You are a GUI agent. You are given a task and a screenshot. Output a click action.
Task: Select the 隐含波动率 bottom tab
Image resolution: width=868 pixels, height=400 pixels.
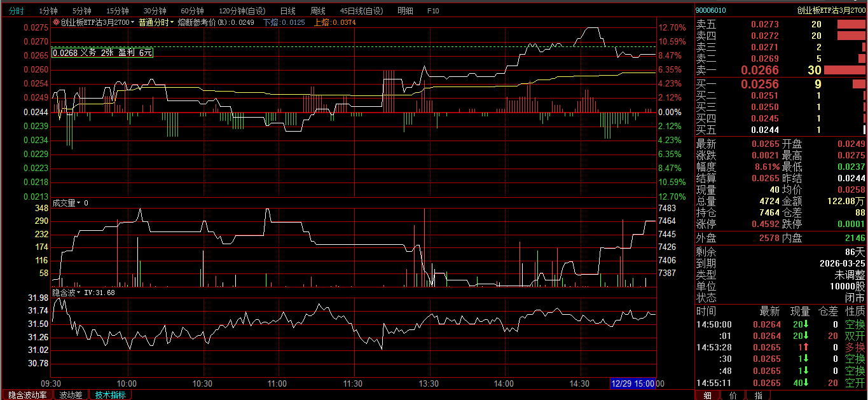coord(27,395)
